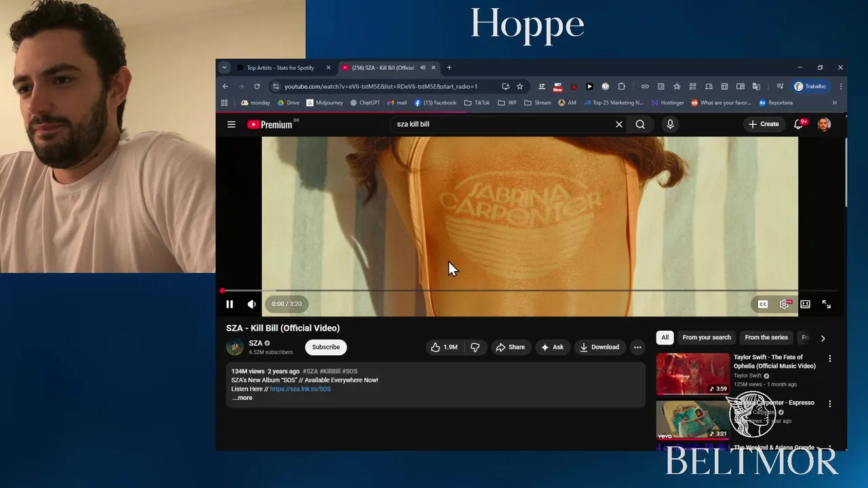The height and width of the screenshot is (488, 868).
Task: Go to YouTube Premium home logo
Action: point(271,124)
